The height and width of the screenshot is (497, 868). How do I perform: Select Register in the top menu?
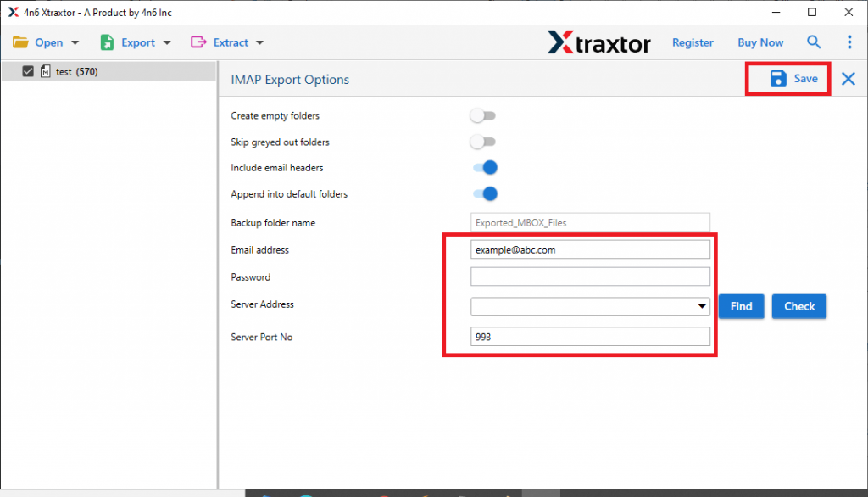(x=693, y=42)
